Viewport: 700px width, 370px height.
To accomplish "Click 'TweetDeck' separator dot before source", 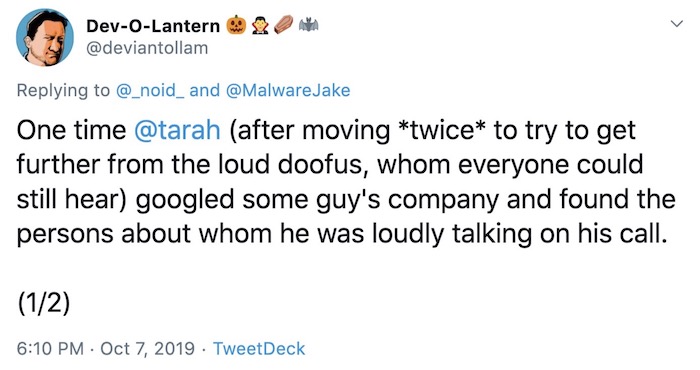I will click(204, 349).
